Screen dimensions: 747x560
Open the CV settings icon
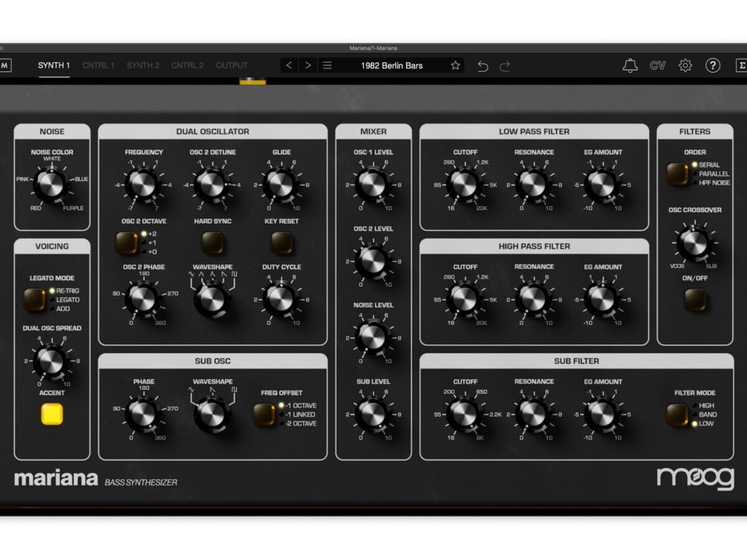(657, 65)
